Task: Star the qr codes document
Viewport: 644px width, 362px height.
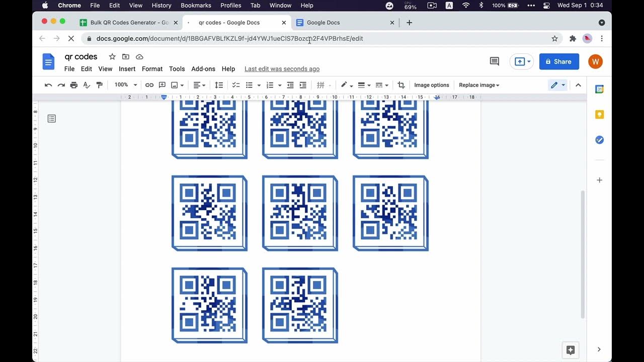Action: 112,57
